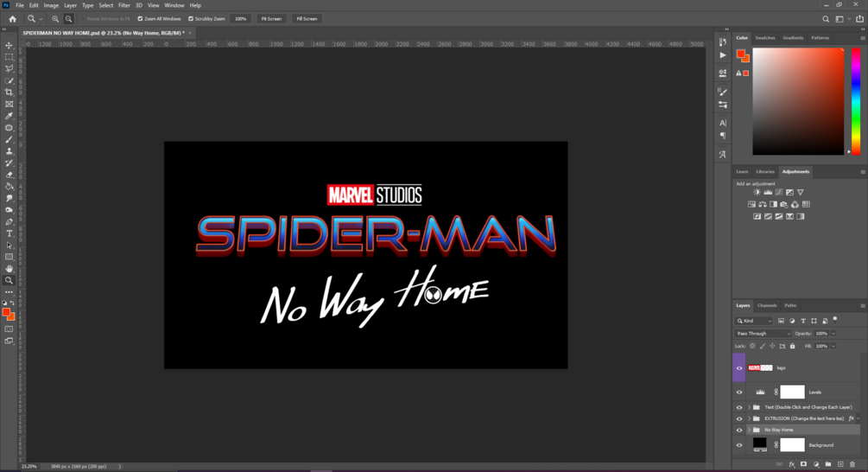
Task: Select the Move tool
Action: (x=9, y=46)
